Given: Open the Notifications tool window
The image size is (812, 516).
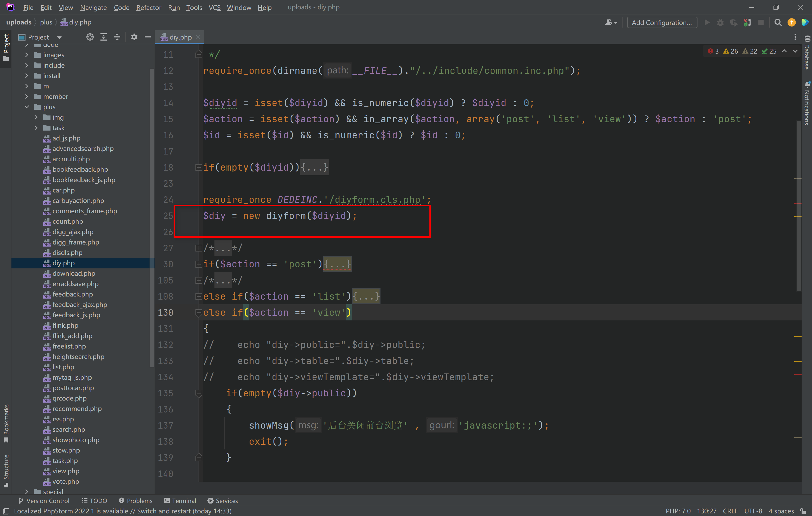Looking at the screenshot, I should (x=807, y=104).
